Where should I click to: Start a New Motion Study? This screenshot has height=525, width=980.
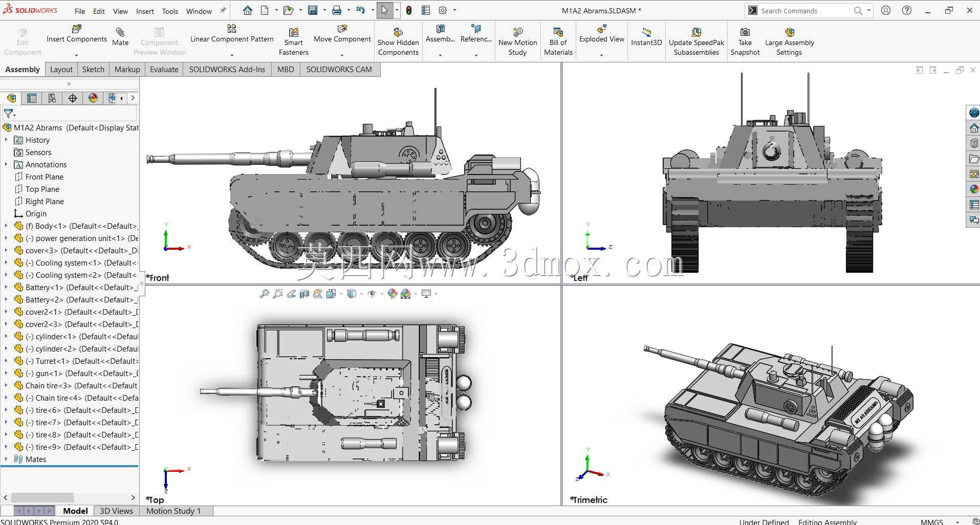[518, 42]
